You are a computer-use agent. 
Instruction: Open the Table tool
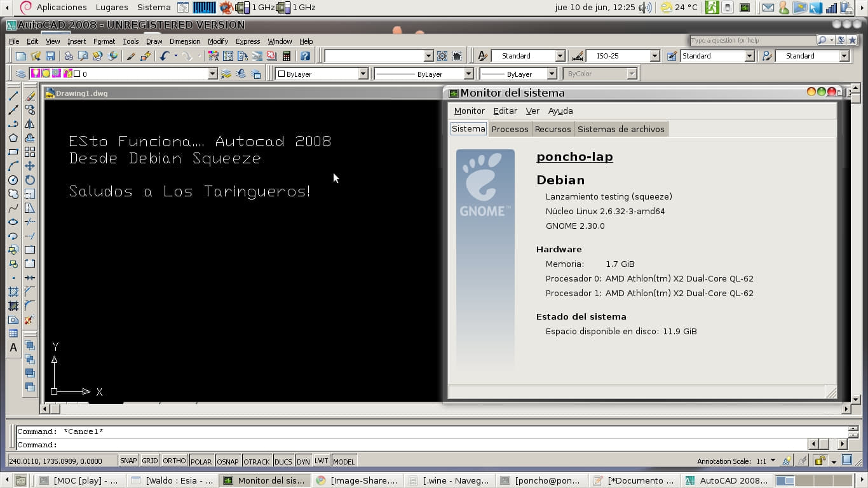(x=13, y=334)
